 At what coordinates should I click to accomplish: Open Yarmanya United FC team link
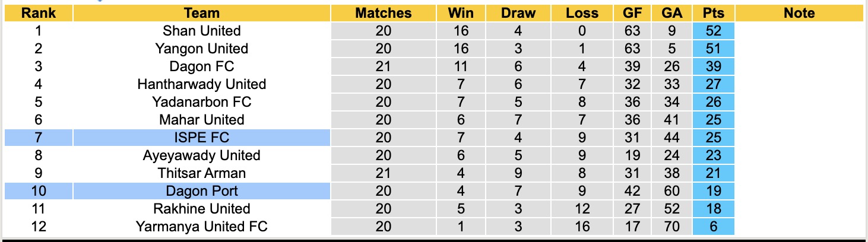click(201, 227)
